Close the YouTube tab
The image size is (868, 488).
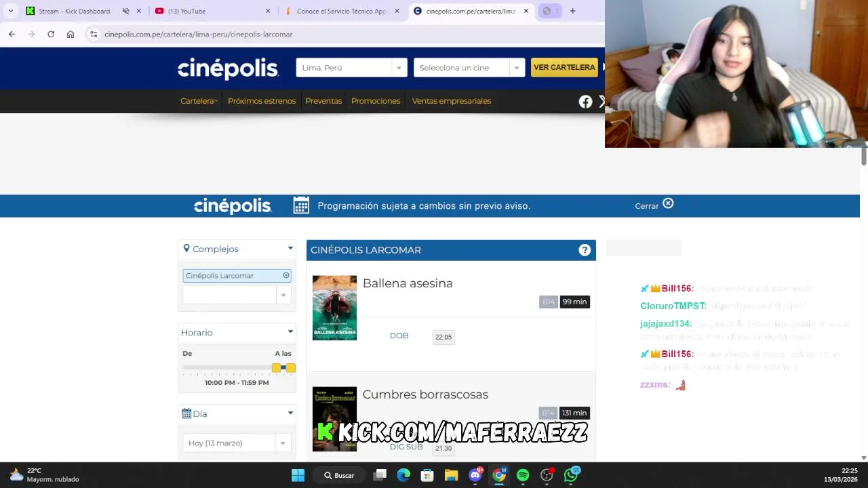click(268, 11)
